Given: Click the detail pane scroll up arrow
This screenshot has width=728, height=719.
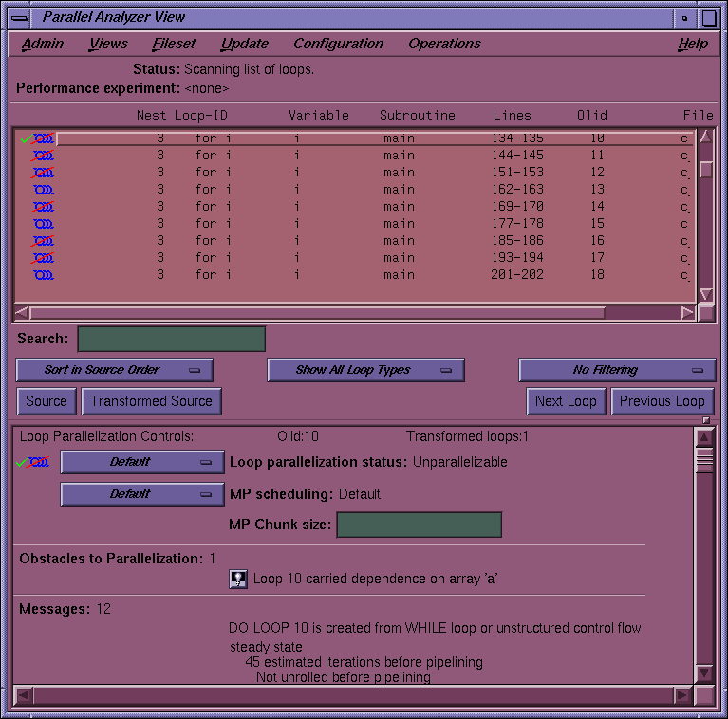Looking at the screenshot, I should [704, 437].
